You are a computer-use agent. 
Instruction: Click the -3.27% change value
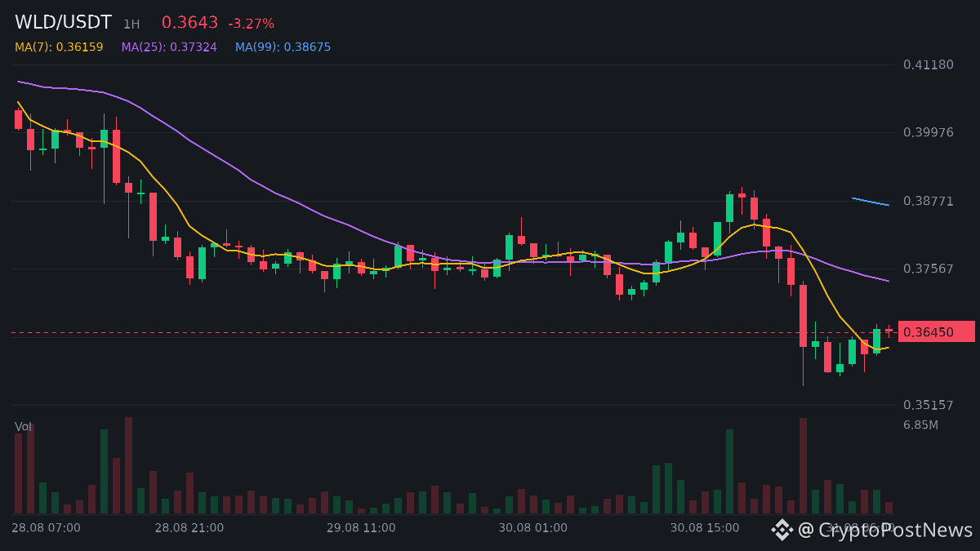[x=251, y=24]
